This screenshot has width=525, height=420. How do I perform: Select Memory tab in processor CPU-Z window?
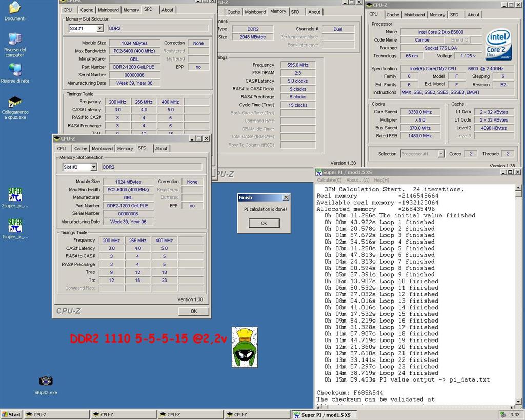click(x=437, y=15)
